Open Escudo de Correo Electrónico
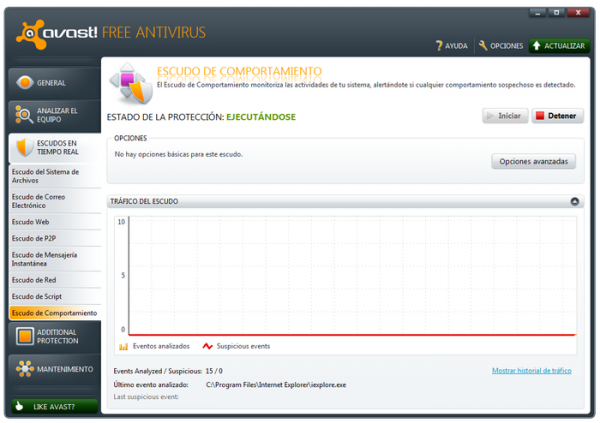600x423 pixels. [55, 201]
